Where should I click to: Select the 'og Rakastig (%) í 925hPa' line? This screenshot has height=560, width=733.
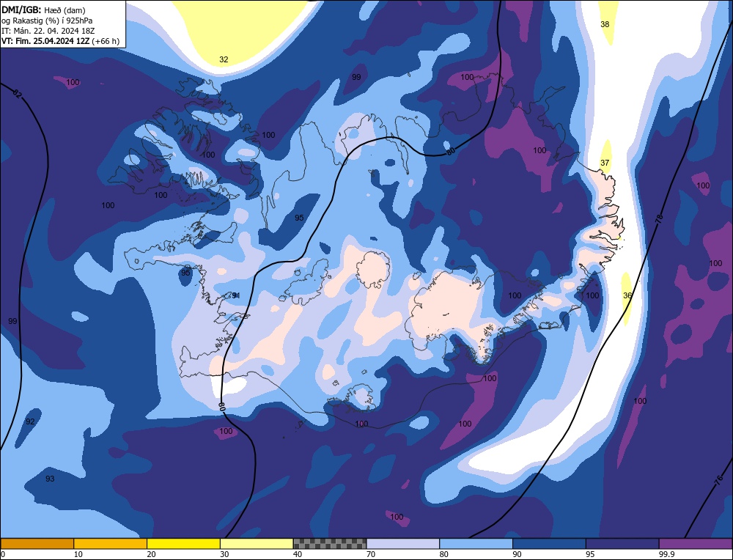click(47, 20)
